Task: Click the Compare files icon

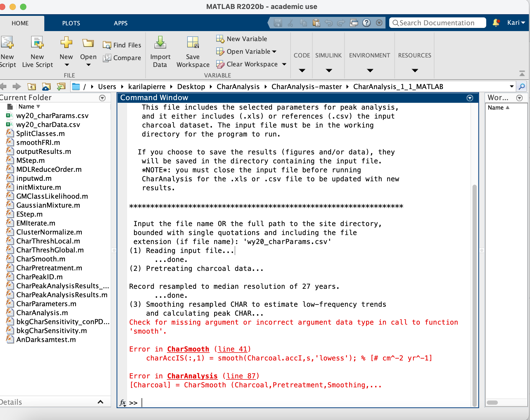Action: [x=107, y=58]
